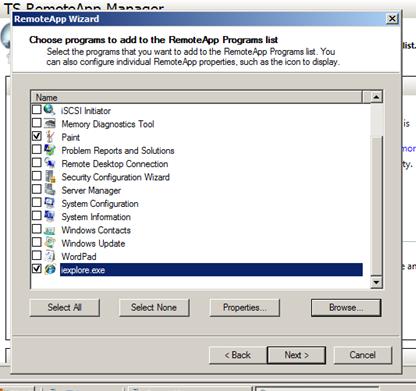Select Windows Contacts row text
The width and height of the screenshot is (416, 391).
click(x=96, y=230)
